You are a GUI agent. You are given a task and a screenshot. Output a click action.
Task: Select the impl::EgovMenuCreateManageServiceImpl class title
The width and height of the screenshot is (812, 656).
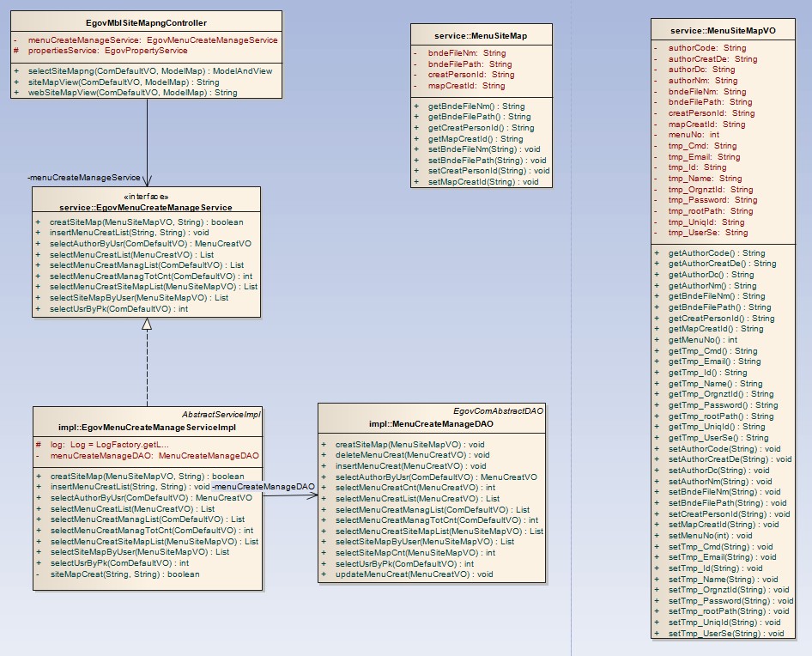[147, 425]
